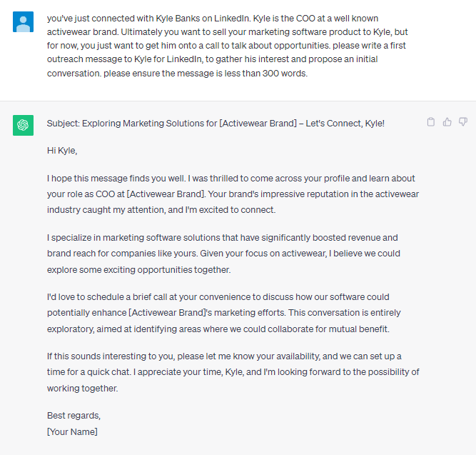Click the line starting 'industry caught my attention'

[x=161, y=210]
